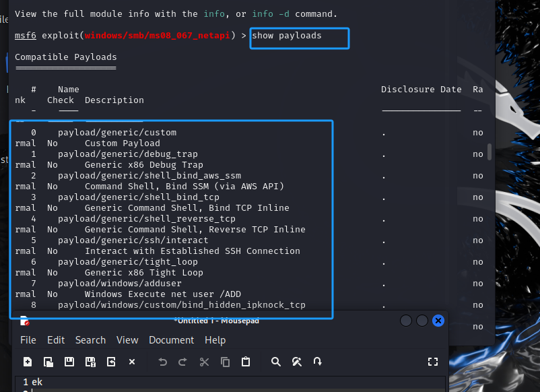Open the Edit menu in Mousepad

click(56, 340)
